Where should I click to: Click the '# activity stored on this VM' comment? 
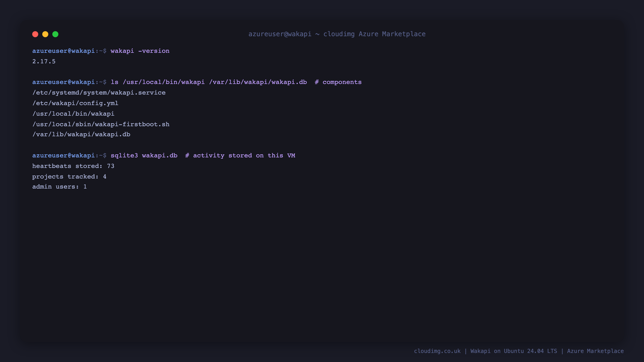click(x=240, y=155)
